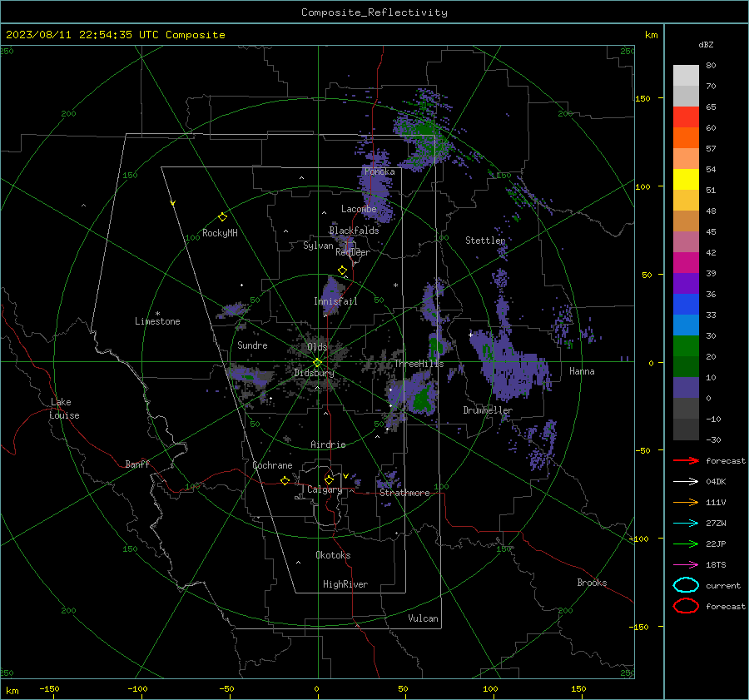Click the white 04DK arrow legend icon
749x700 pixels.
pyautogui.click(x=686, y=481)
